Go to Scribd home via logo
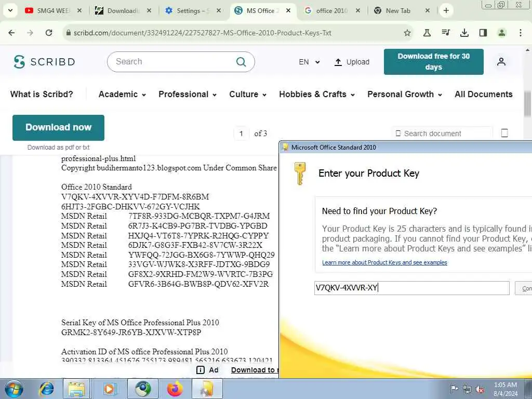 [44, 62]
